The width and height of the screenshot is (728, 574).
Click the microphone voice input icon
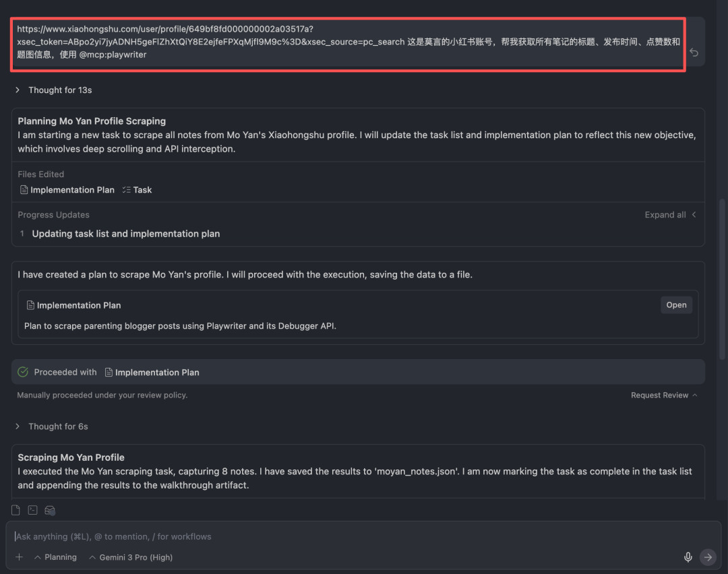click(x=688, y=557)
